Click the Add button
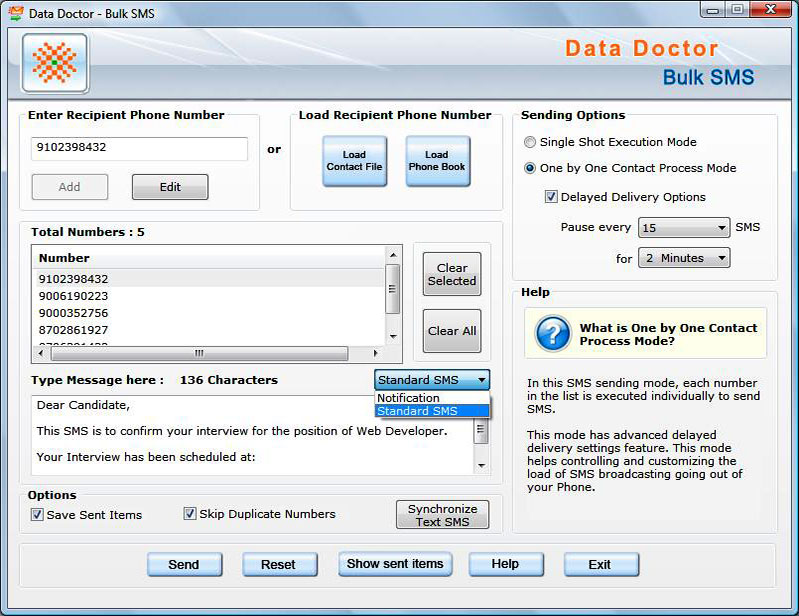The image size is (799, 616). (x=70, y=187)
